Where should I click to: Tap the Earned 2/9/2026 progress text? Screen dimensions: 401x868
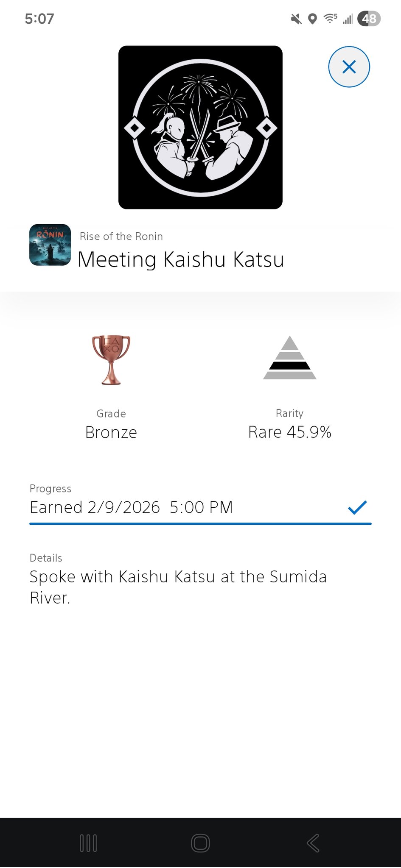(x=132, y=507)
